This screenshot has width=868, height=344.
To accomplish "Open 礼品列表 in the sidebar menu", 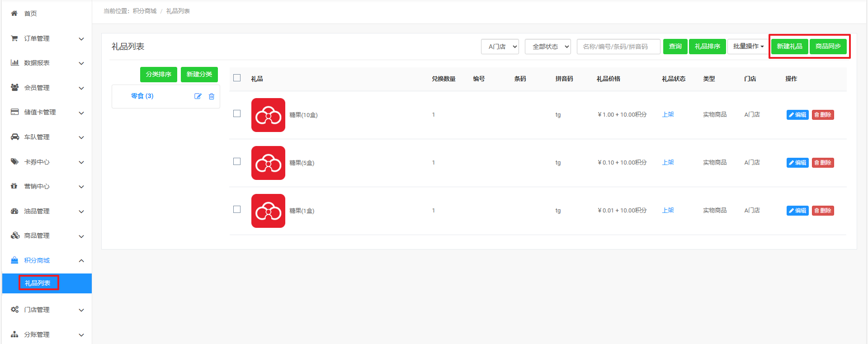I will (x=38, y=283).
